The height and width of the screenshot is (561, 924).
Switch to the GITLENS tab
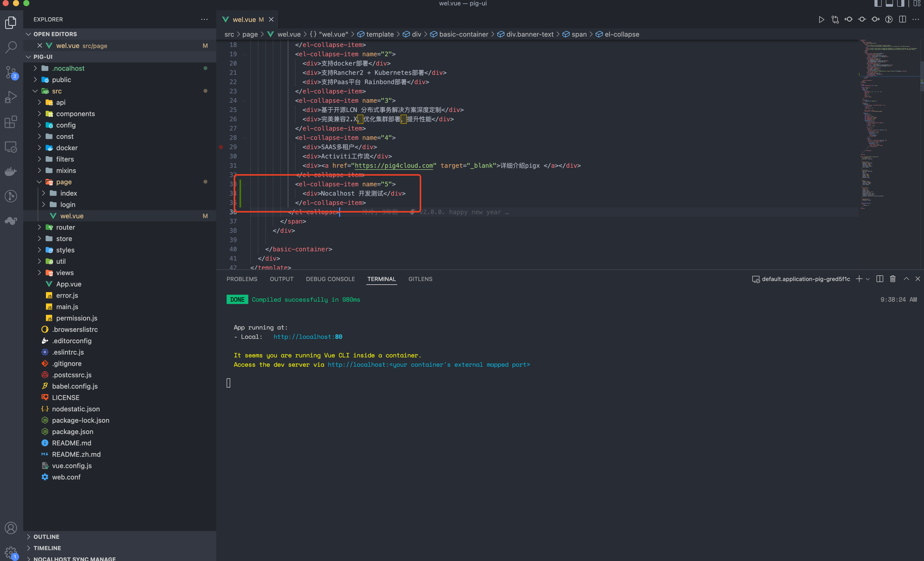click(420, 279)
